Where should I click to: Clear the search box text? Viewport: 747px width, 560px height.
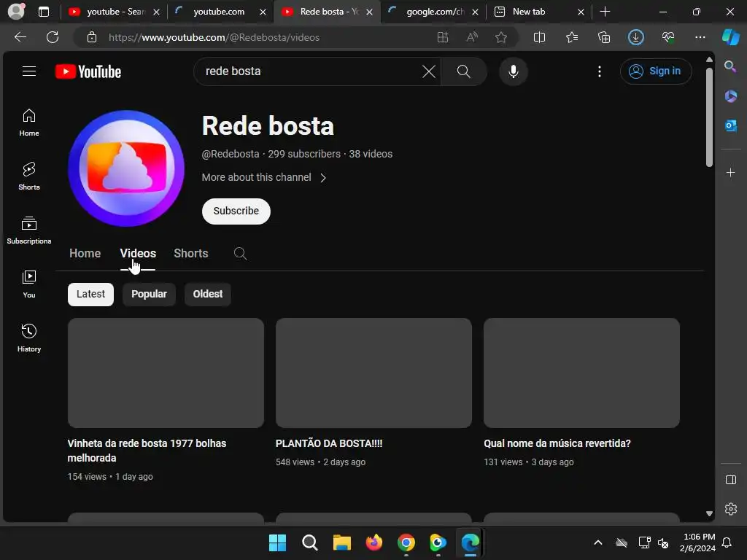point(429,71)
